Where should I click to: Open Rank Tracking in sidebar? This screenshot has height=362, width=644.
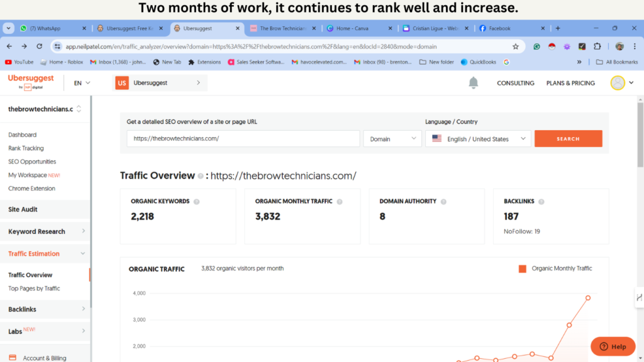tap(26, 148)
